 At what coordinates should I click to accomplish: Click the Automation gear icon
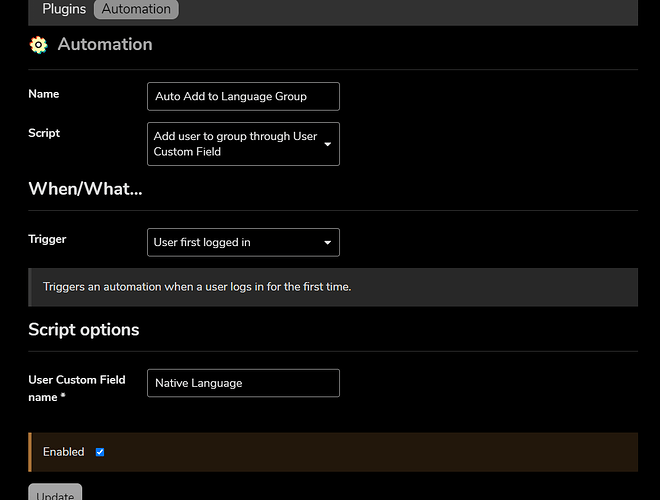pos(39,45)
